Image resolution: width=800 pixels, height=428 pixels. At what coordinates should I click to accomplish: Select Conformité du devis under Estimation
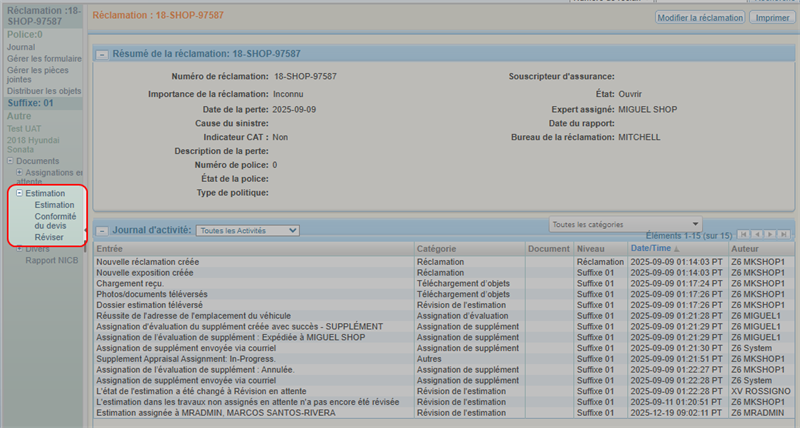55,221
